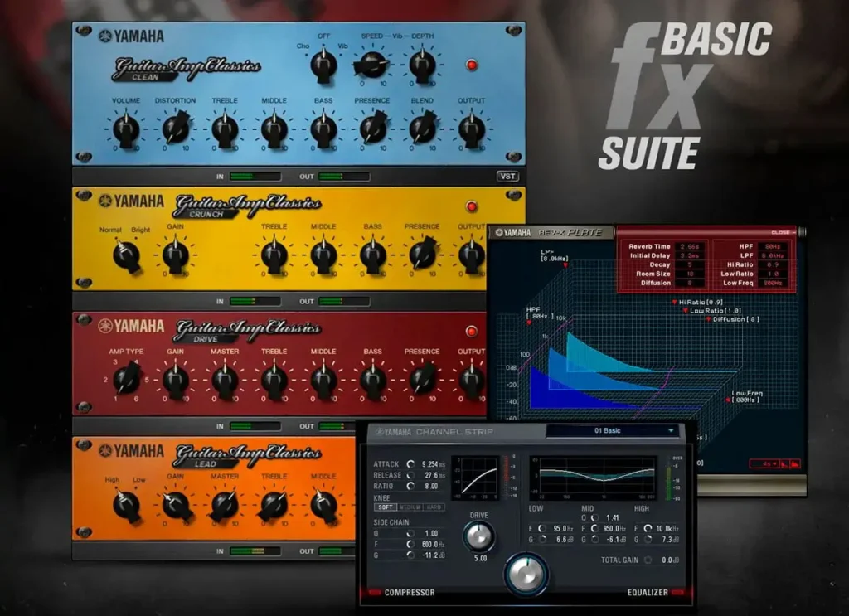Viewport: 849px width, 616px height.
Task: Adjust the Lead amp GAIN knob
Action: click(x=176, y=506)
